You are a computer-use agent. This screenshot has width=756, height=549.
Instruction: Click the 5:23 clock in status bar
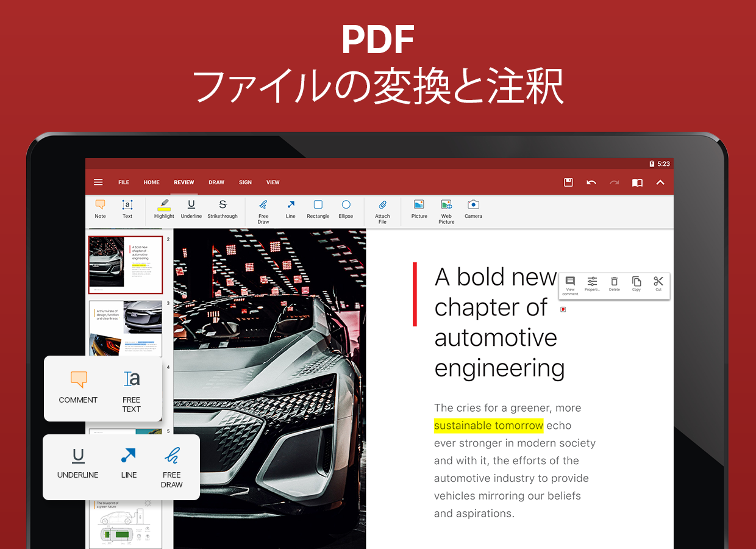point(663,163)
